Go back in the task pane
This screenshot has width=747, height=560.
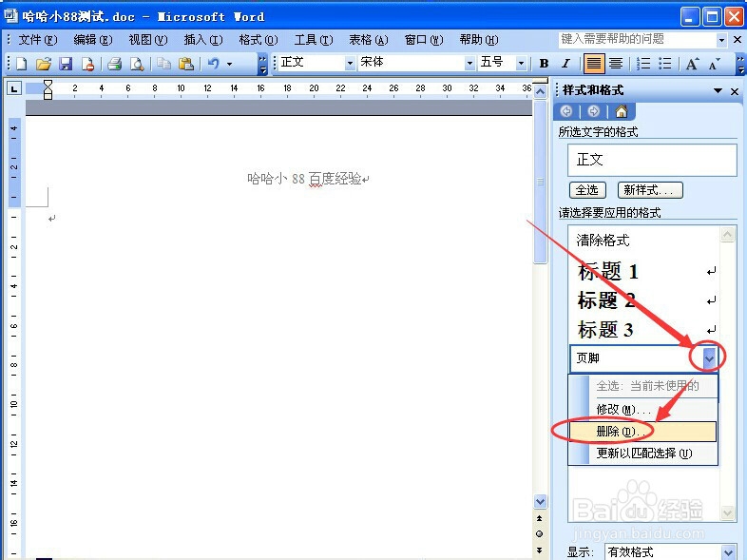tap(566, 111)
